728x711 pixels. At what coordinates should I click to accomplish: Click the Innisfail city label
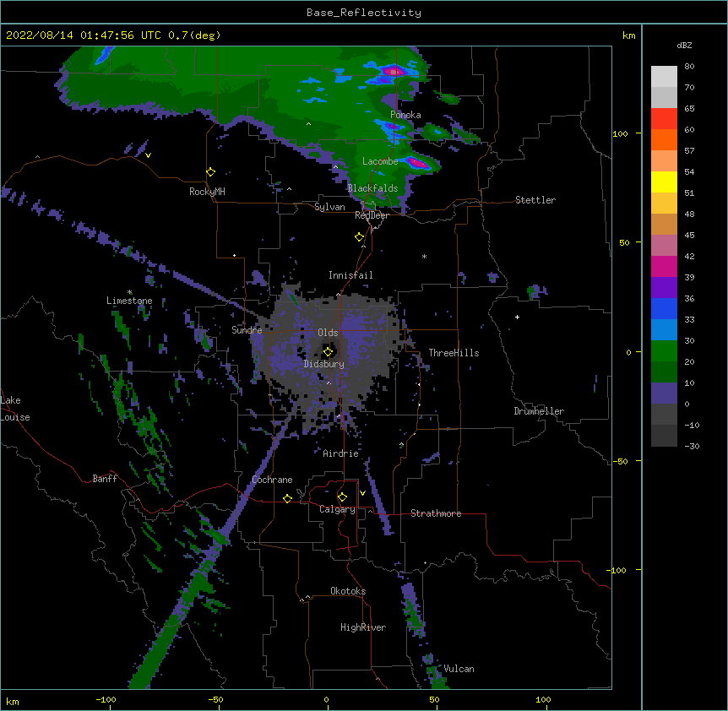tap(350, 275)
